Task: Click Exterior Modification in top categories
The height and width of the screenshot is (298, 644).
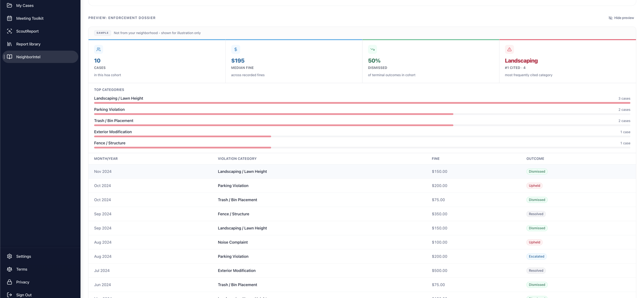Action: pyautogui.click(x=113, y=132)
